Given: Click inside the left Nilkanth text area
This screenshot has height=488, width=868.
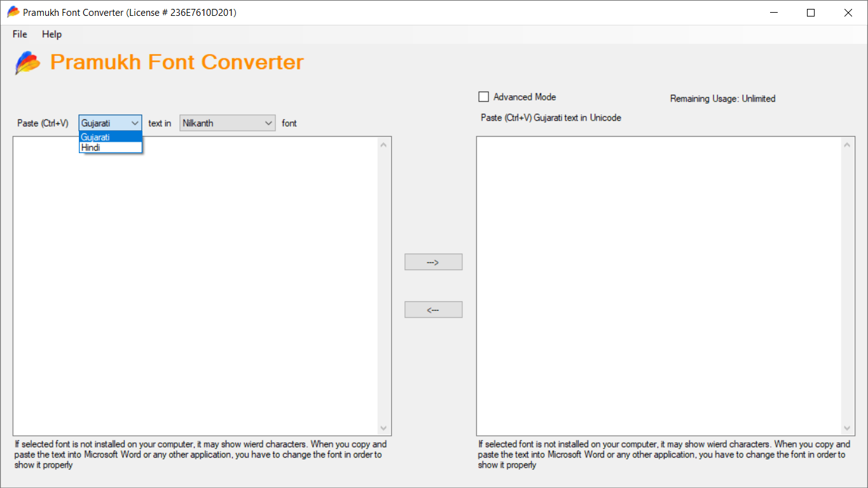Looking at the screenshot, I should (x=191, y=286).
